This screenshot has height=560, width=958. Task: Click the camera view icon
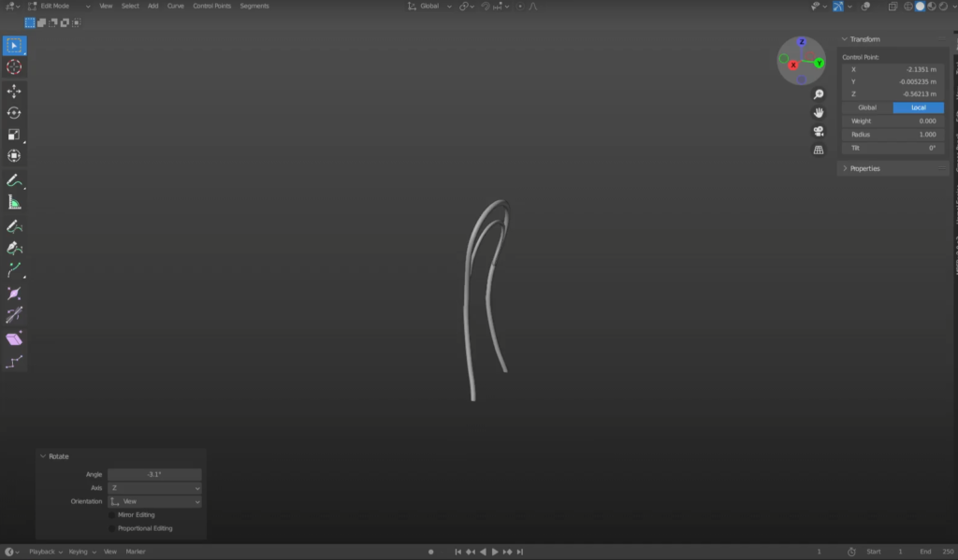click(819, 131)
